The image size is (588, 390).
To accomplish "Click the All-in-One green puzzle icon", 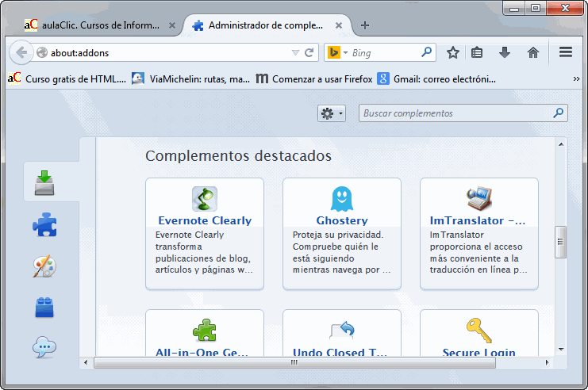I will click(205, 330).
